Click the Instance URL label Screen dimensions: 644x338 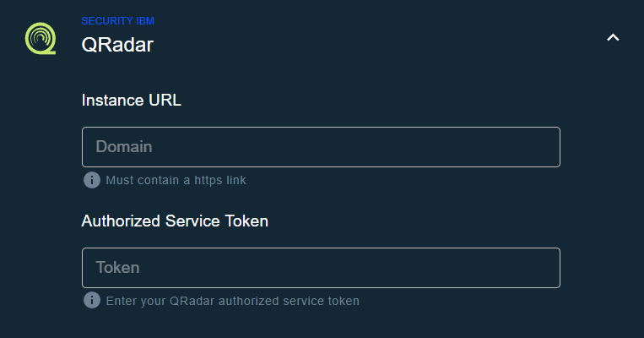point(132,100)
